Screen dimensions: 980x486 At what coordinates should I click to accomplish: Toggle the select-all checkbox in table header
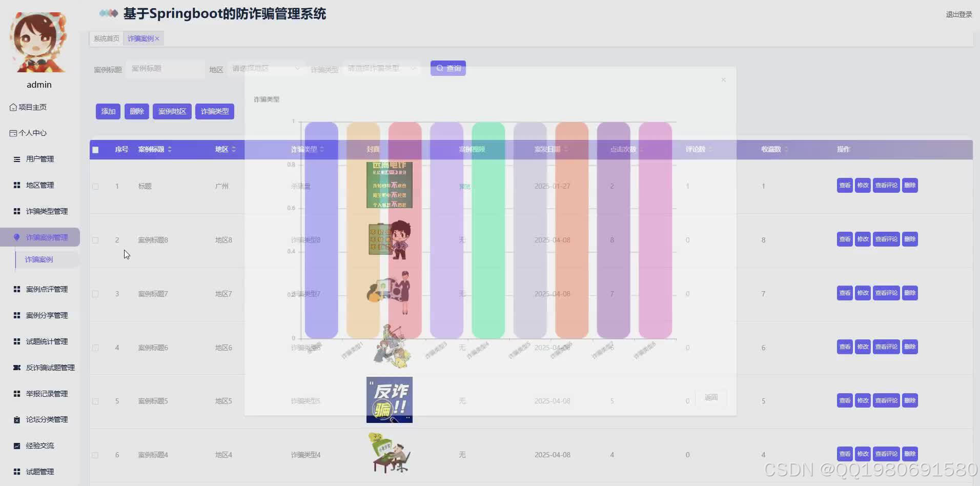(x=95, y=150)
